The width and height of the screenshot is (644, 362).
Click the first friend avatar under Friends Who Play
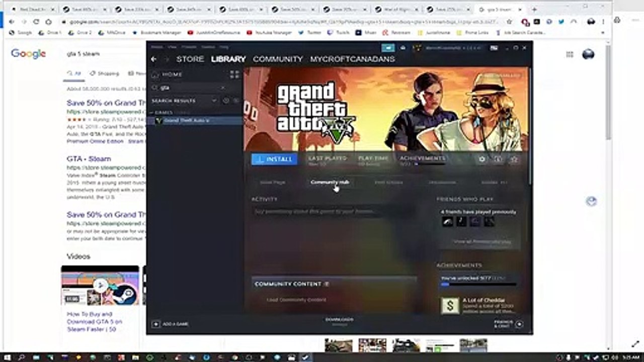tap(447, 221)
